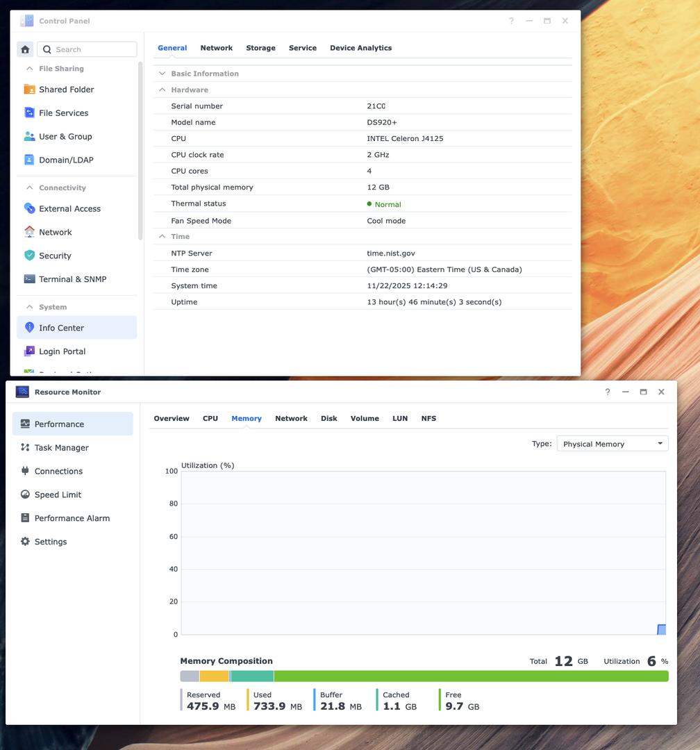
Task: Click the Shared Folder icon in sidebar
Action: click(29, 90)
